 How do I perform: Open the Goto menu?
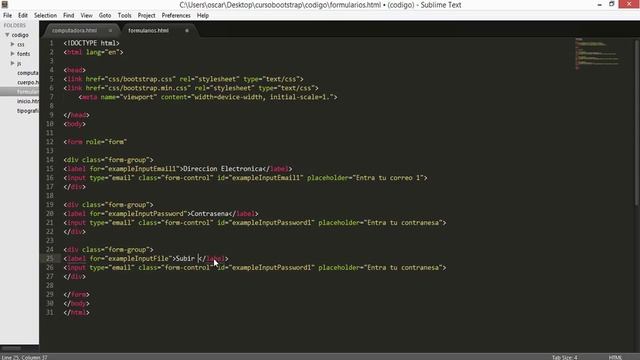pyautogui.click(x=105, y=16)
